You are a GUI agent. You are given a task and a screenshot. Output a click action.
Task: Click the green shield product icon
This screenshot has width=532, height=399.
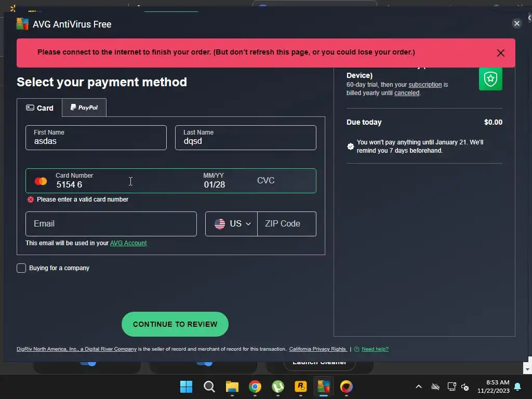pyautogui.click(x=490, y=79)
